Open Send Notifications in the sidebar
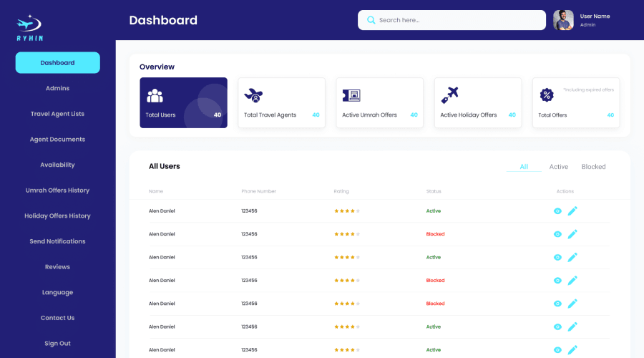 (x=57, y=241)
